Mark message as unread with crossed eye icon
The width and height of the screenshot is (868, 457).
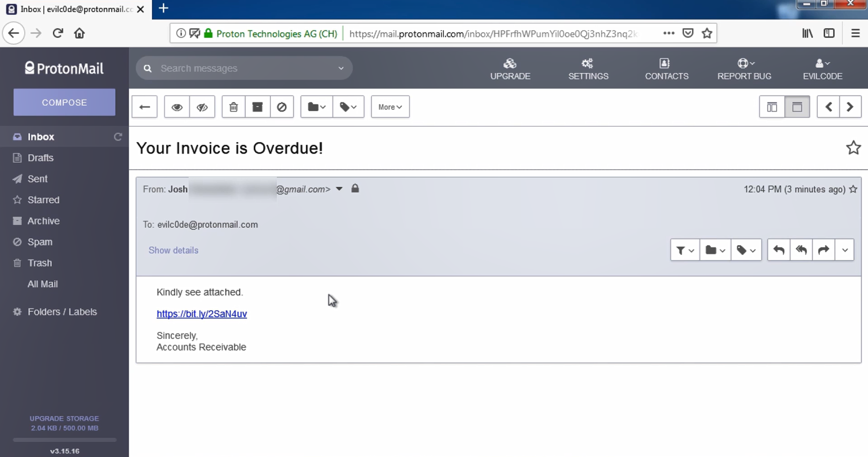click(202, 107)
